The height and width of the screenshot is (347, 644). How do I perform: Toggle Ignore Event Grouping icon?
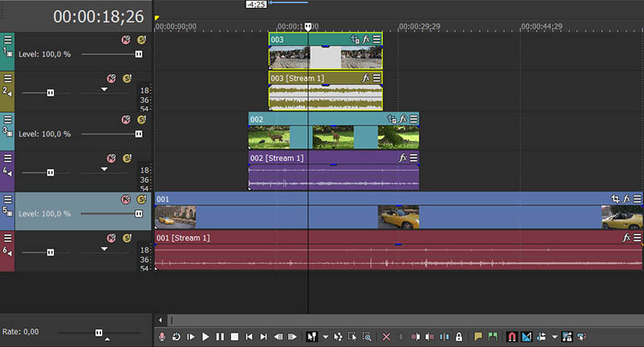tap(581, 337)
